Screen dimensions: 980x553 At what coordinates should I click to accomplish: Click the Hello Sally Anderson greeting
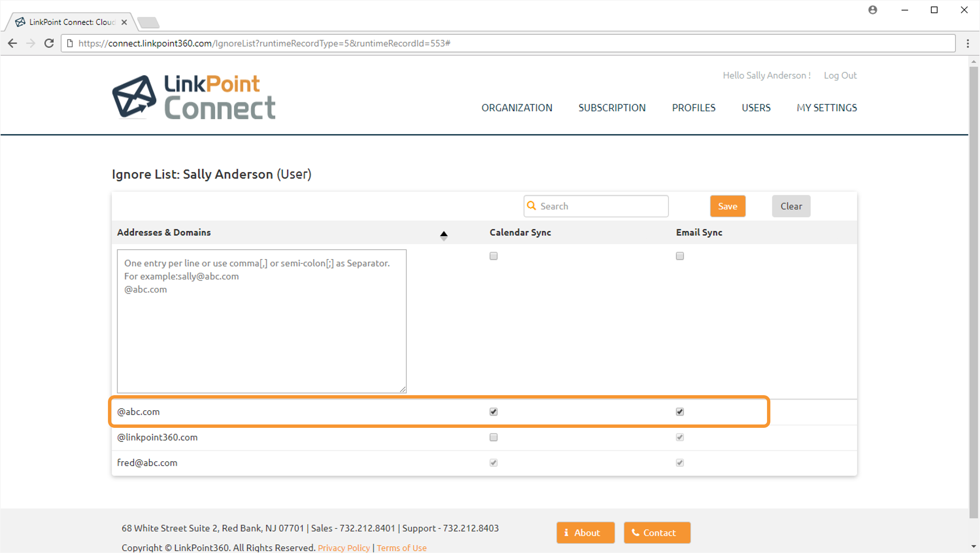(767, 75)
